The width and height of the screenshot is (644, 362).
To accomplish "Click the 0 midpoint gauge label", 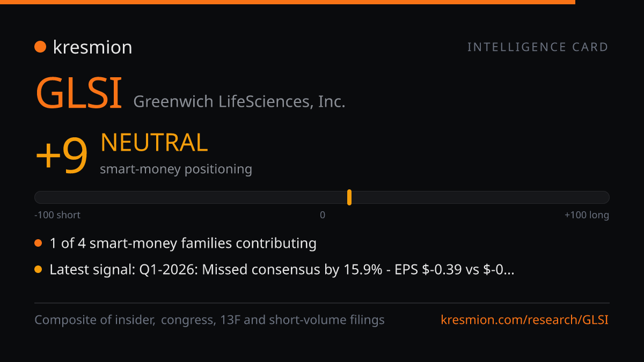I will tap(323, 215).
